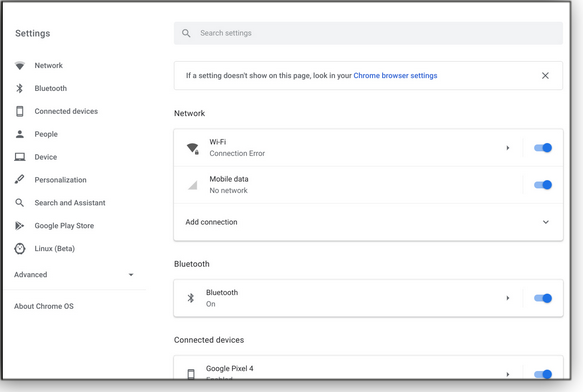The image size is (583, 392).
Task: Click the Bluetooth icon in Bluetooth card
Action: (x=191, y=298)
